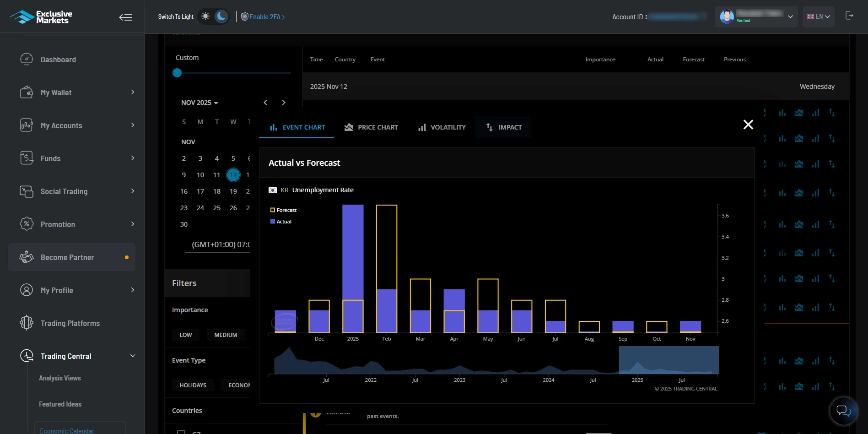Viewport: 868px width, 434px height.
Task: Click the logout icon in the top bar
Action: [x=849, y=16]
